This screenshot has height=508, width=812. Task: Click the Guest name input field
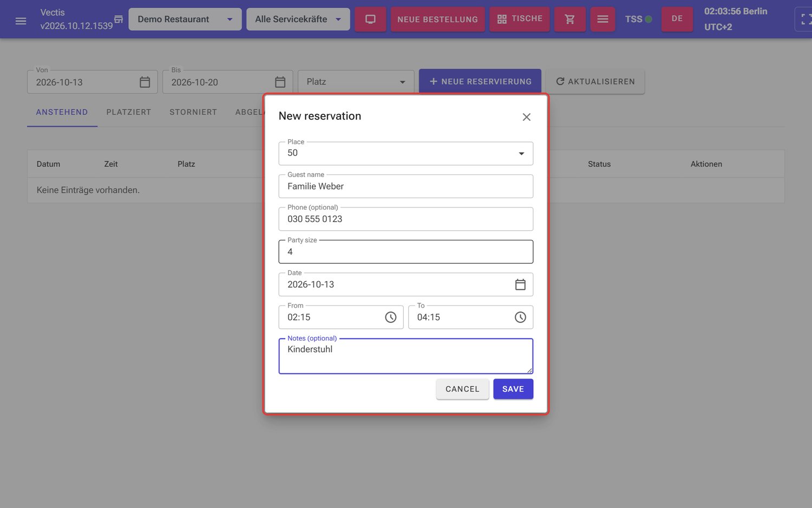point(406,186)
